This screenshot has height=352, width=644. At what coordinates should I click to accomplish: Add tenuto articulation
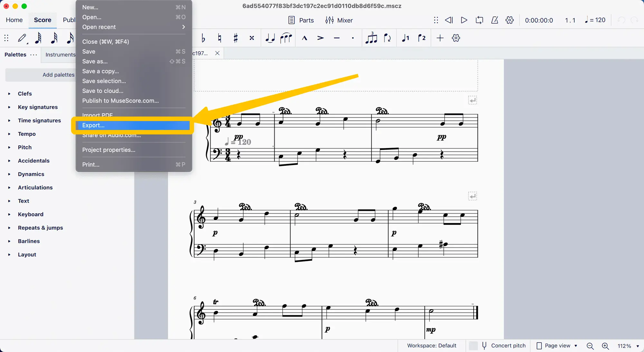(x=337, y=38)
